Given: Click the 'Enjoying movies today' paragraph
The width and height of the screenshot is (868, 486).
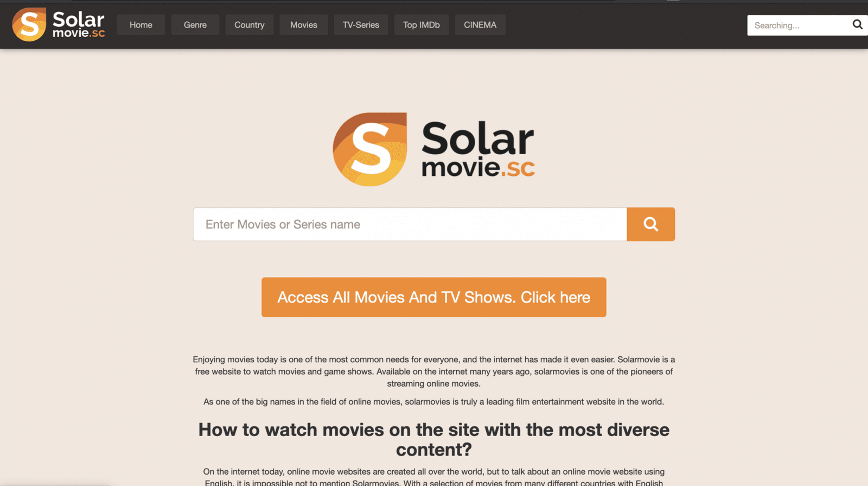Looking at the screenshot, I should [434, 371].
